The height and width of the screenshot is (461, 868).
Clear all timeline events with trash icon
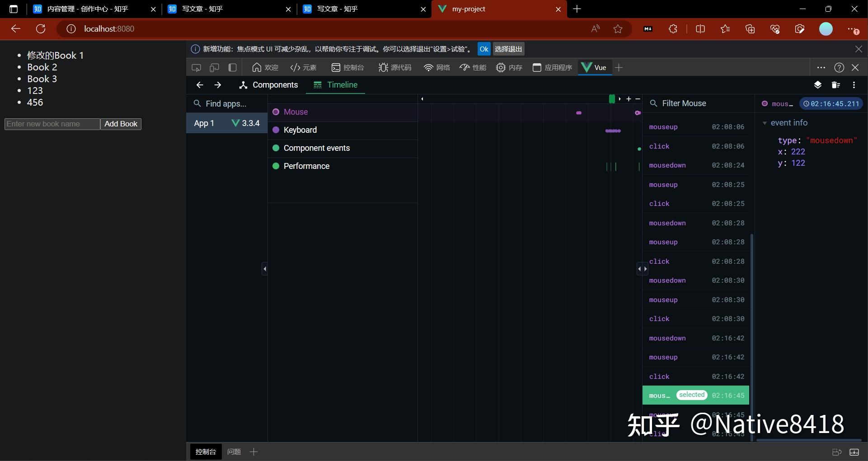tap(835, 85)
